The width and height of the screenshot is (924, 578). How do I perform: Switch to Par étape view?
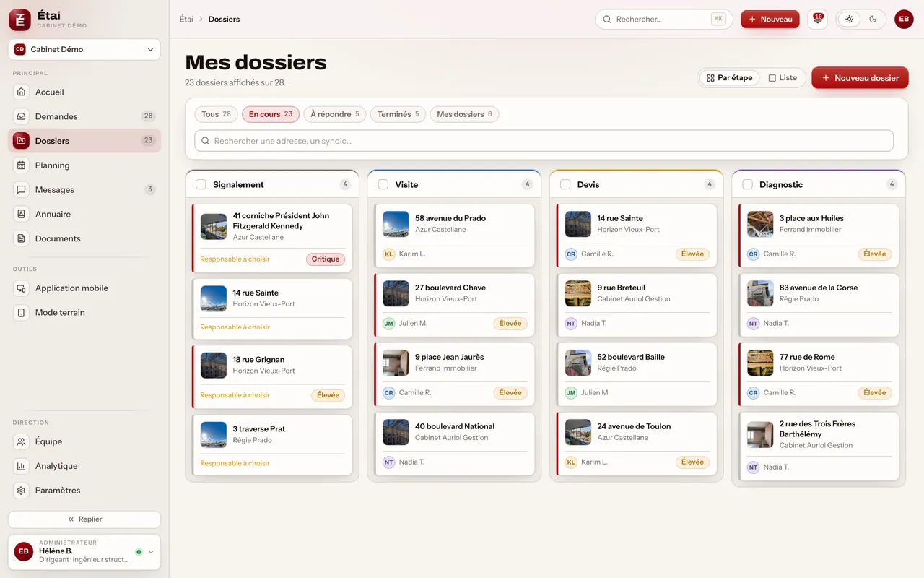pyautogui.click(x=729, y=78)
